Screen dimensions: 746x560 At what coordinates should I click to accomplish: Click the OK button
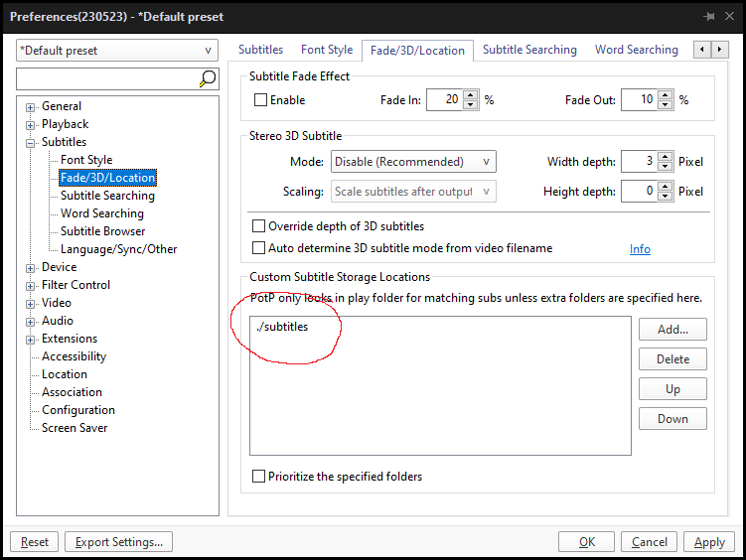pos(587,542)
